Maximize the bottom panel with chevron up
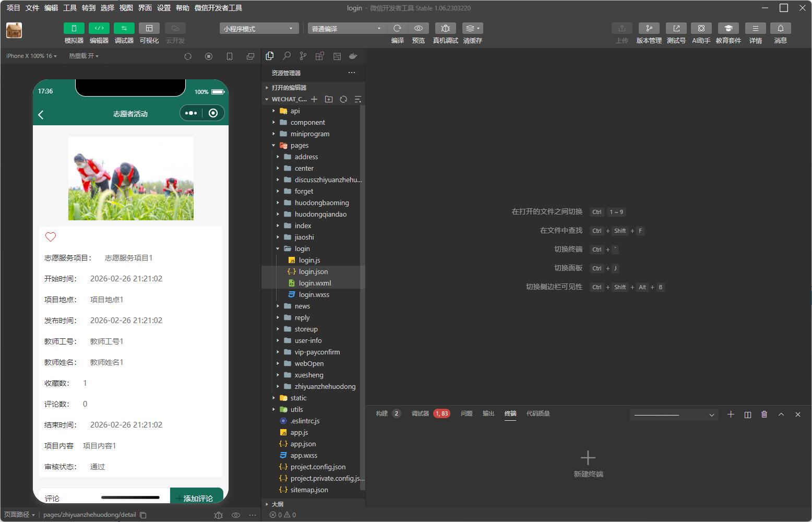Screen dimensions: 812x522 pos(781,414)
